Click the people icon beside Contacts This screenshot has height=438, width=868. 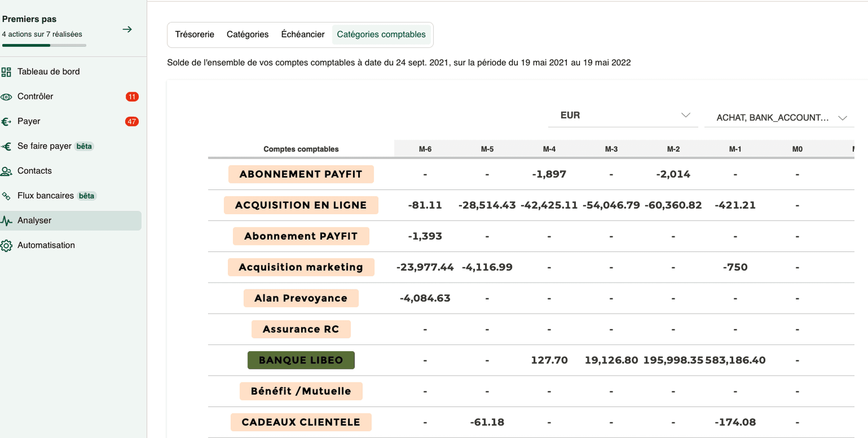(6, 171)
